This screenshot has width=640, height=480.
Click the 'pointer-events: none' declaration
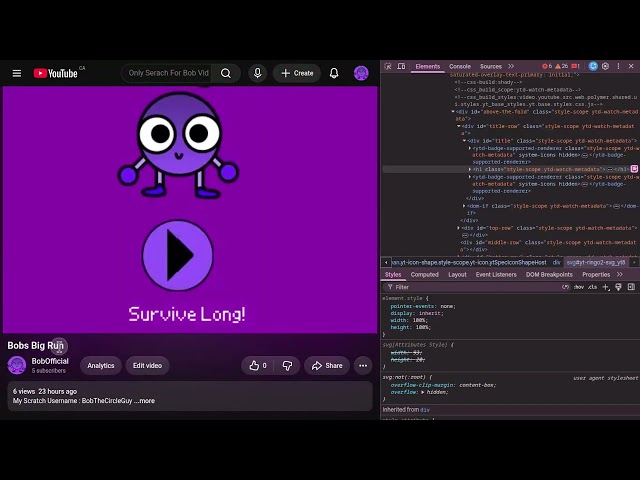tap(423, 306)
